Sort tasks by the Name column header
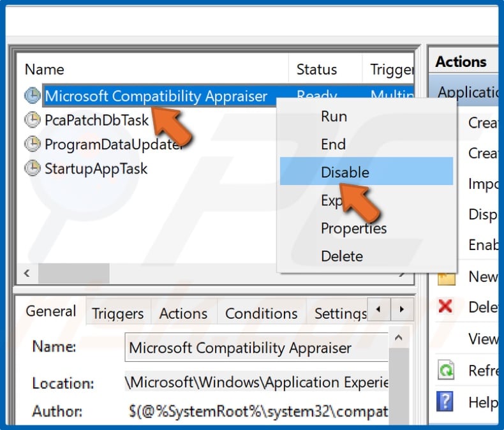 point(152,70)
